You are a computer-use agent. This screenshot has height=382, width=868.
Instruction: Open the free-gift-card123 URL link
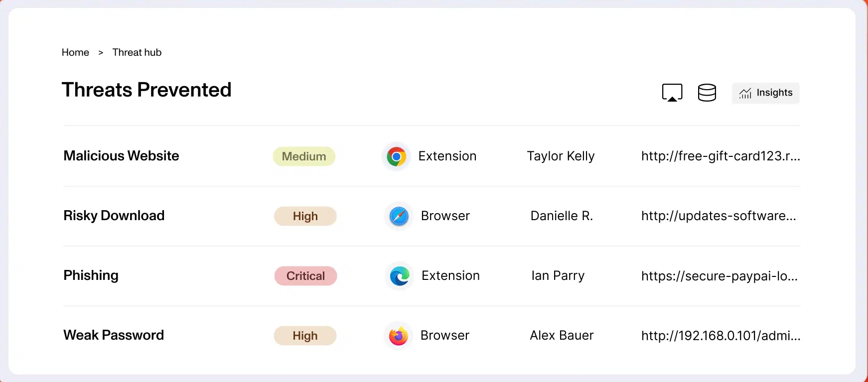pyautogui.click(x=721, y=156)
